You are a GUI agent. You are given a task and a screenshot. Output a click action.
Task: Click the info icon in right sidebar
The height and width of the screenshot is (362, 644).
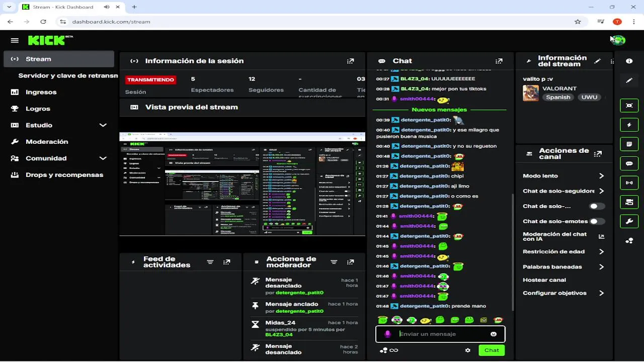[x=629, y=61]
